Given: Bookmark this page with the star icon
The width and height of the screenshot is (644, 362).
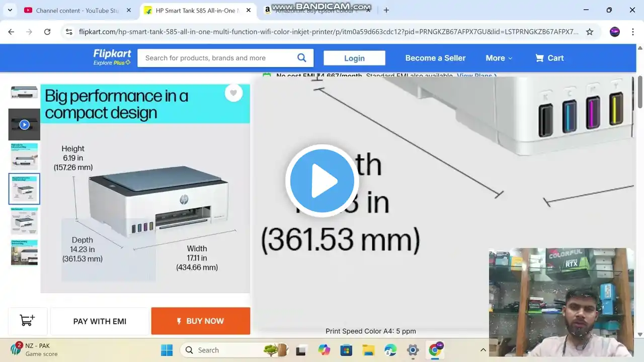Looking at the screenshot, I should click(x=590, y=32).
